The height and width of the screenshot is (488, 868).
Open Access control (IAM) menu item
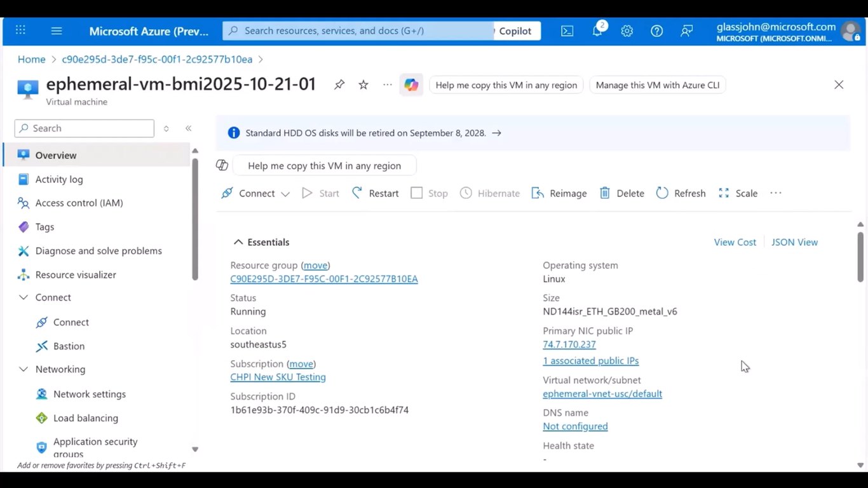click(79, 203)
